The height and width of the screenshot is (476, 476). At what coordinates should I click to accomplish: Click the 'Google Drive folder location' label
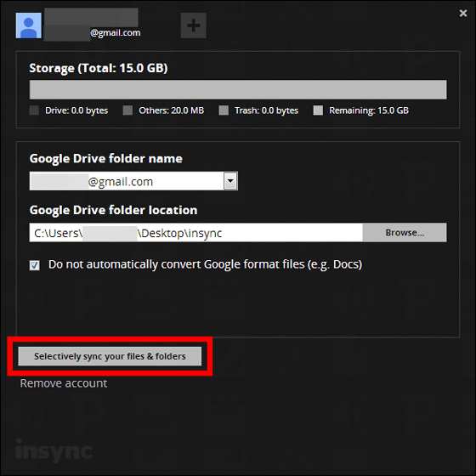tap(113, 210)
